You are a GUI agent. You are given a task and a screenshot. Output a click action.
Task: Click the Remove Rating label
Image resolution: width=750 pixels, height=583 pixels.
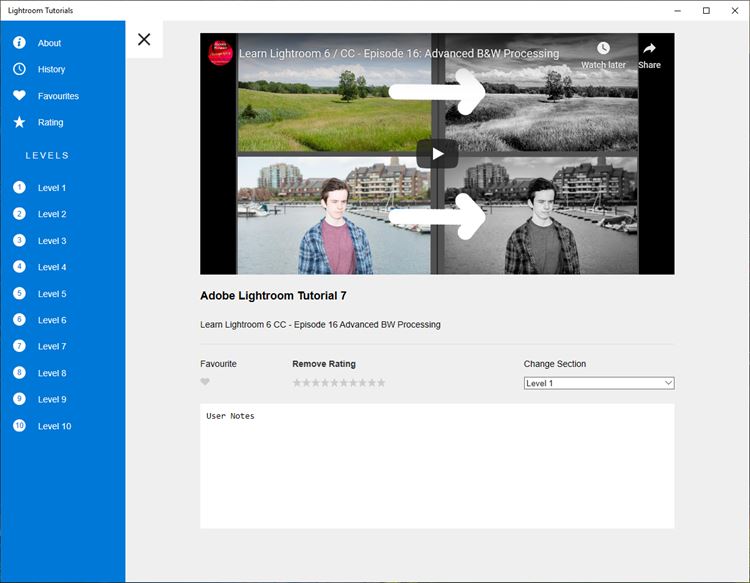[323, 364]
